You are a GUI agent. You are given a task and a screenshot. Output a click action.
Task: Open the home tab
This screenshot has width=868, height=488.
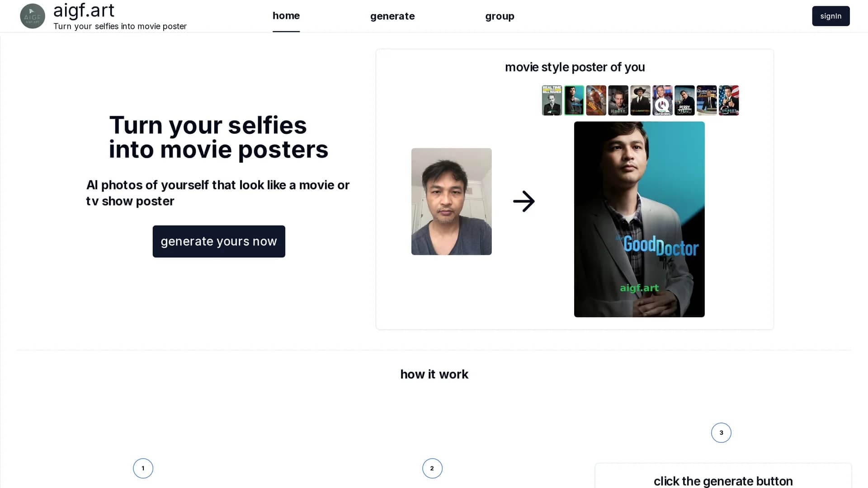tap(286, 16)
